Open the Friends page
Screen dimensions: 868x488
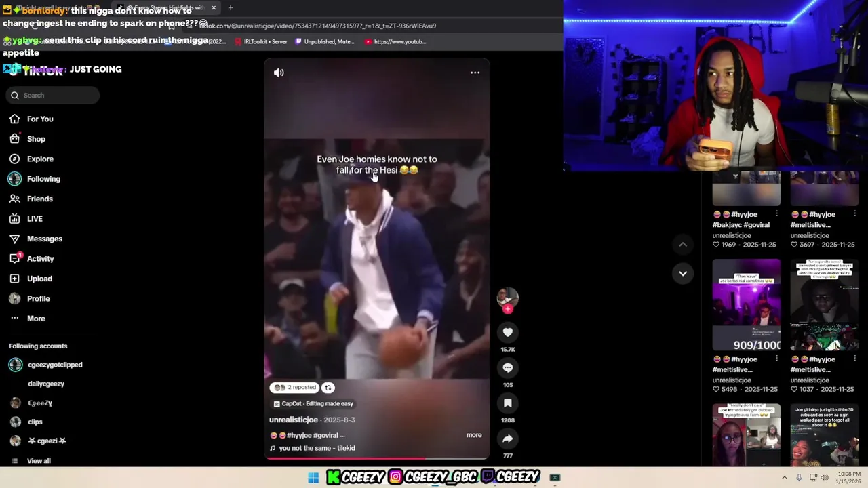(39, 199)
